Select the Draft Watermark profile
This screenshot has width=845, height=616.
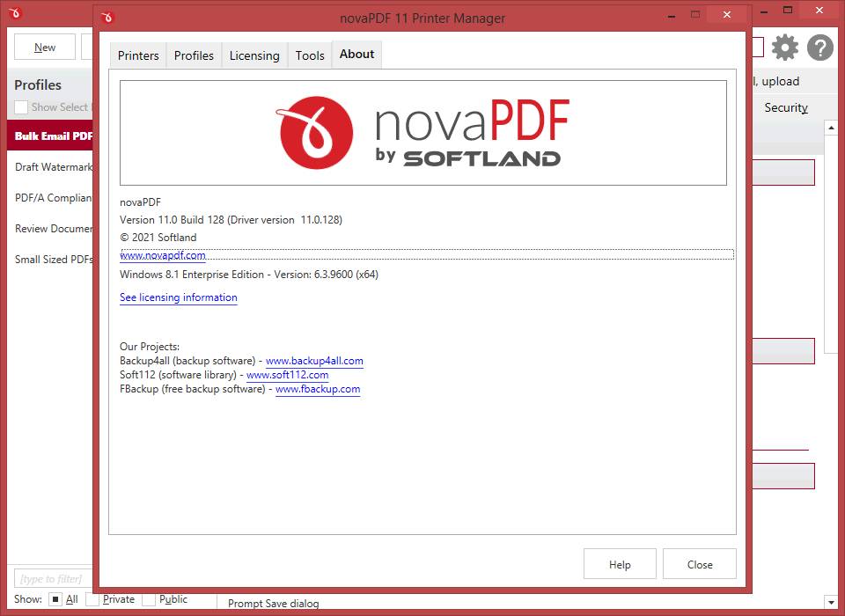[53, 167]
